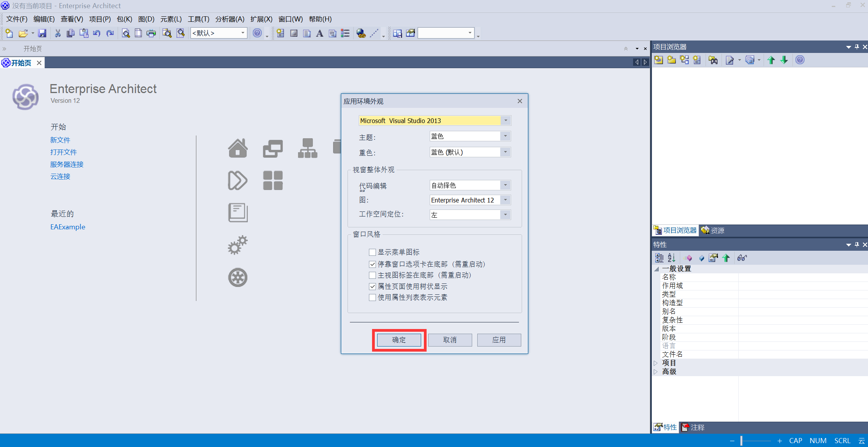Collapse the 一般设置 group in Properties

656,269
